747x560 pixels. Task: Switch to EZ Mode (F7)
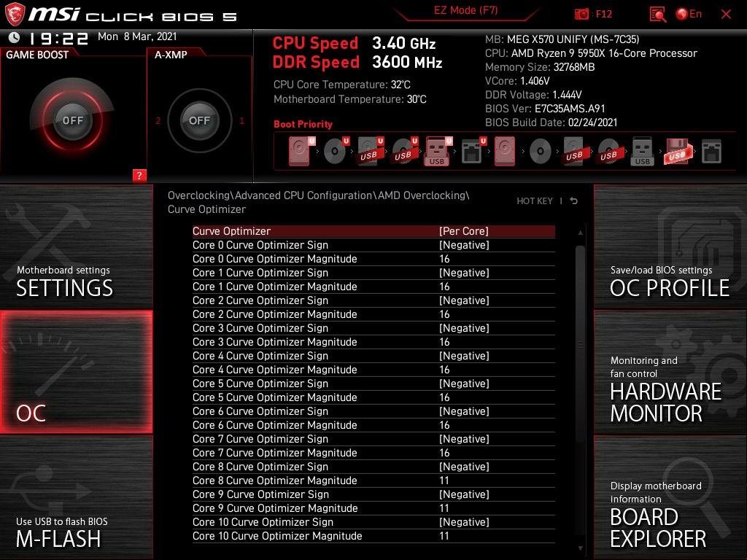click(465, 10)
